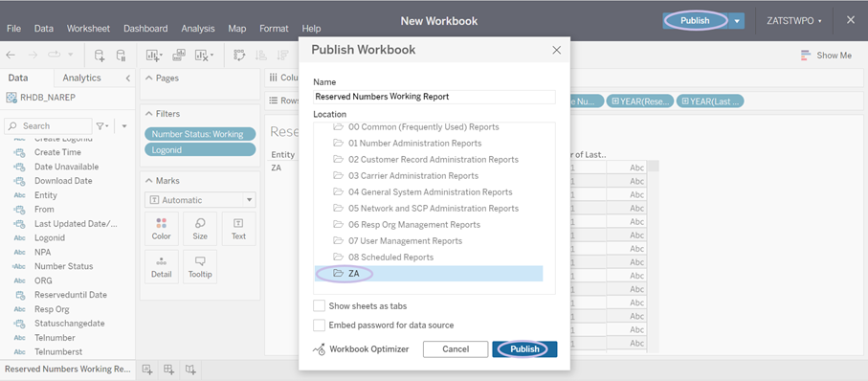Click the Sort Descending toolbar icon

click(x=283, y=55)
